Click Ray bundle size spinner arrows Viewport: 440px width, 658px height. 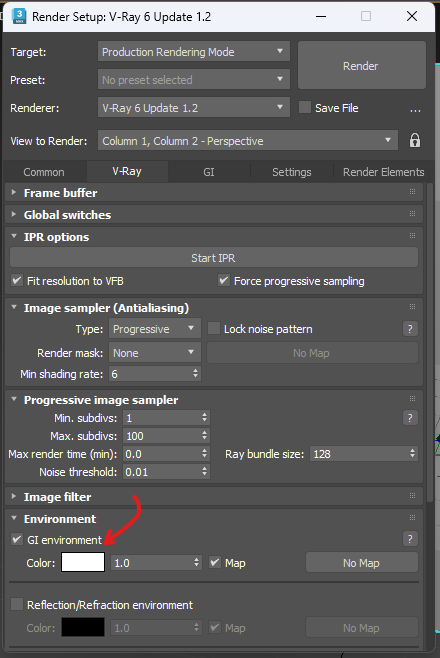click(412, 454)
